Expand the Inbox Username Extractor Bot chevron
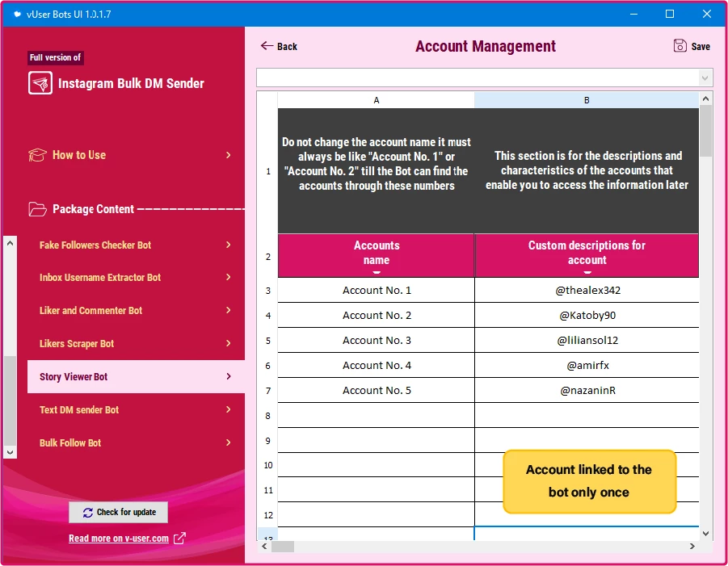728x566 pixels. coord(229,278)
